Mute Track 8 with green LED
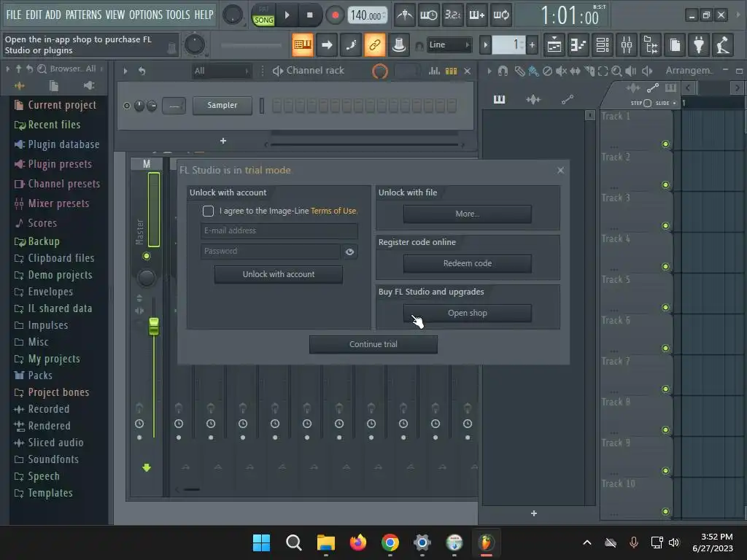This screenshot has height=560, width=747. [665, 430]
